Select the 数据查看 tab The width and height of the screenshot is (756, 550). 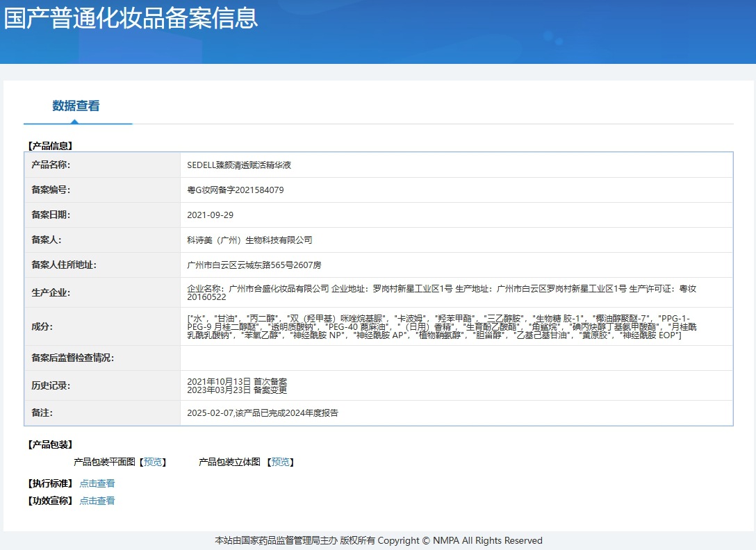76,106
